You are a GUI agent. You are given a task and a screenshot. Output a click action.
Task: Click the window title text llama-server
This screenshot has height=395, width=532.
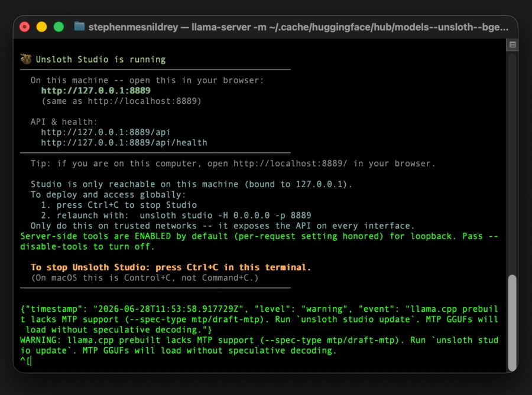pyautogui.click(x=221, y=27)
